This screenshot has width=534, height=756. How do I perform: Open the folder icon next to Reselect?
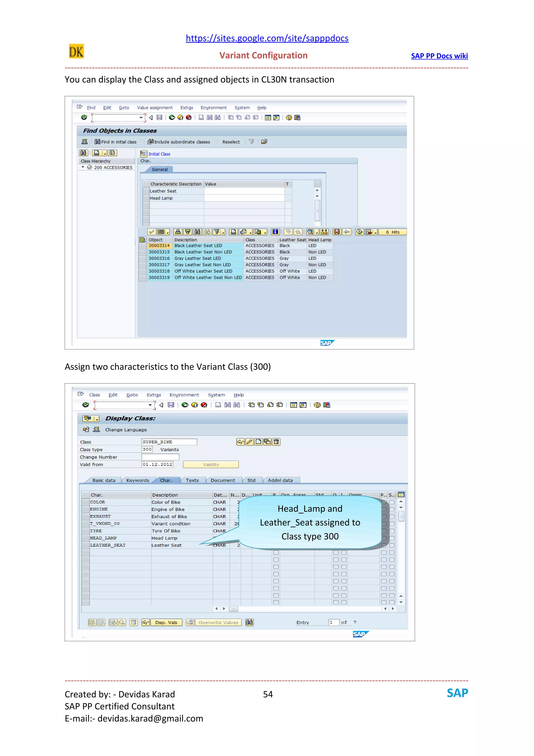264,142
